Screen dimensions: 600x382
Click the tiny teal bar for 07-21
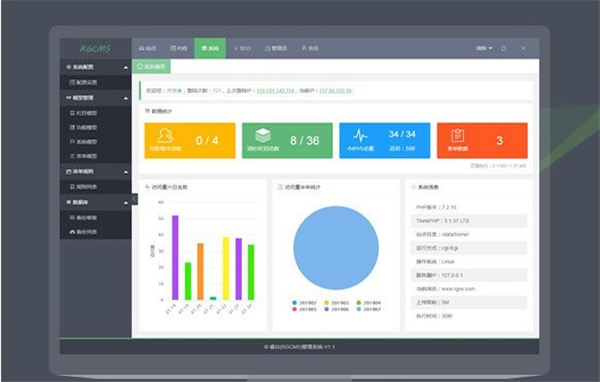click(x=213, y=298)
